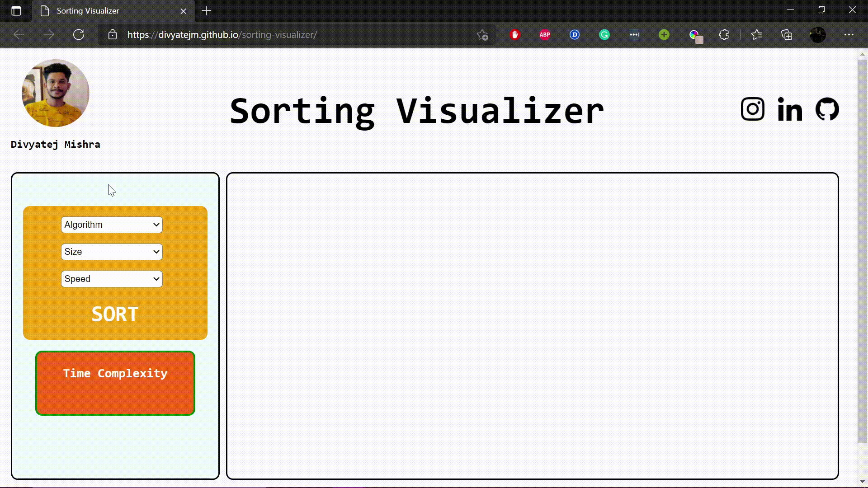Image resolution: width=868 pixels, height=488 pixels.
Task: Open the browser Extensions puzzle icon
Action: (x=724, y=35)
